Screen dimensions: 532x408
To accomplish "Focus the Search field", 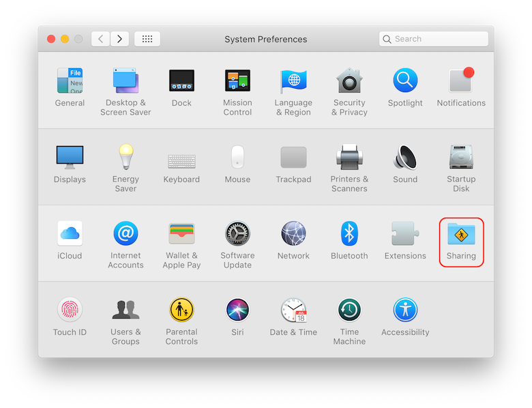I will click(434, 39).
